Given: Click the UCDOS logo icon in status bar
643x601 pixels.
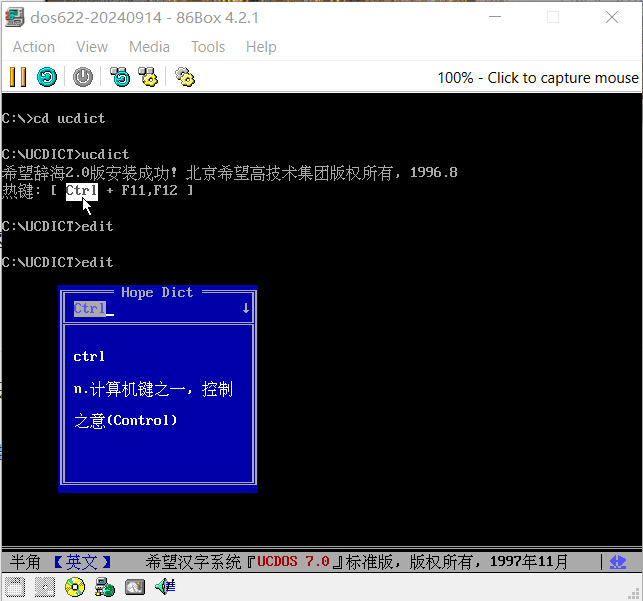Looking at the screenshot, I should [618, 562].
